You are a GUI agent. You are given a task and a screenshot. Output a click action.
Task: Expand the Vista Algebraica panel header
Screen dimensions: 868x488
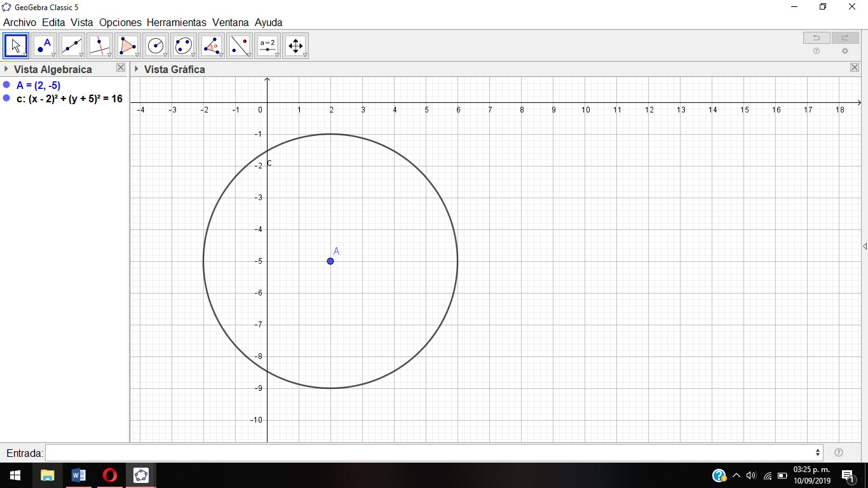coord(6,69)
